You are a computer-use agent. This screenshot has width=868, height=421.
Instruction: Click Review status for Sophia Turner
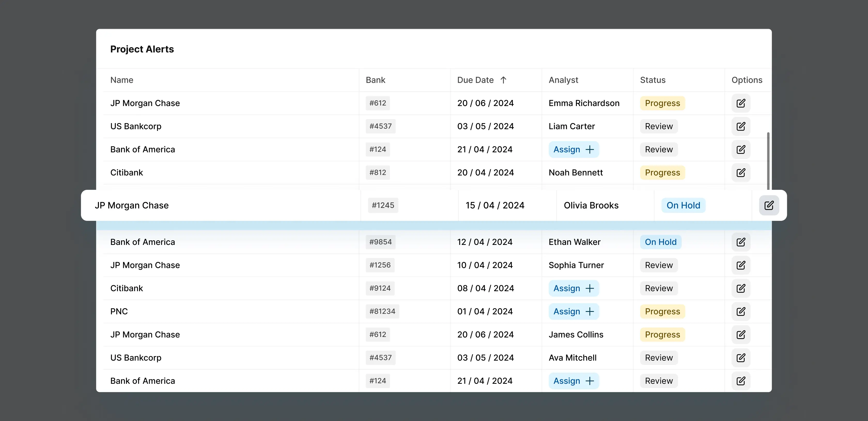click(659, 265)
